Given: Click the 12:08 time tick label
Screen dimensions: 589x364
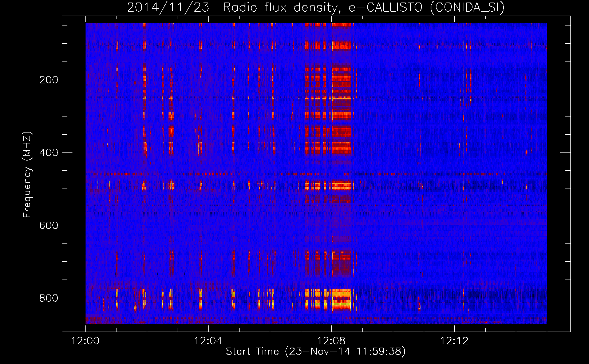Looking at the screenshot, I should click(x=331, y=341).
